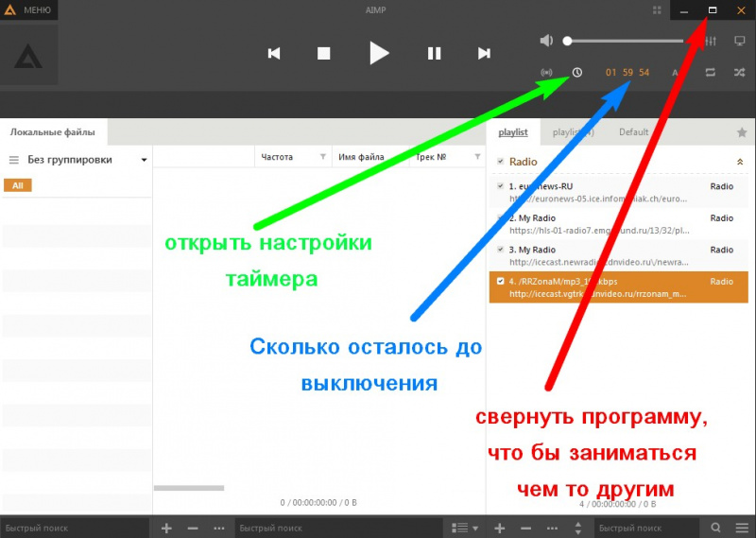Toggle shuffle playback mode

pyautogui.click(x=741, y=73)
